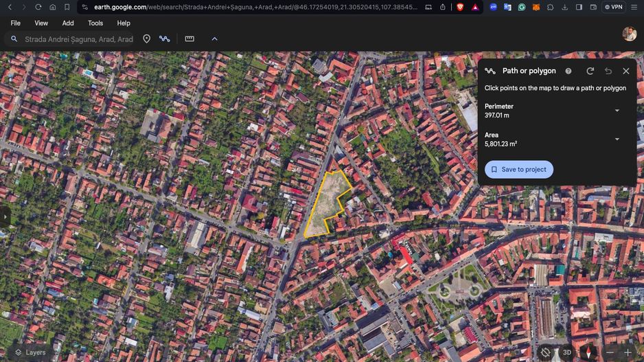Collapse the toolbar with the up chevron
The height and width of the screenshot is (362, 644).
(214, 39)
